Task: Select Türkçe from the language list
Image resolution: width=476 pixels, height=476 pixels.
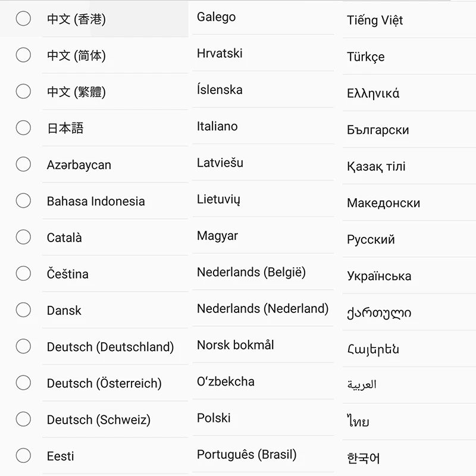Action: click(x=409, y=57)
